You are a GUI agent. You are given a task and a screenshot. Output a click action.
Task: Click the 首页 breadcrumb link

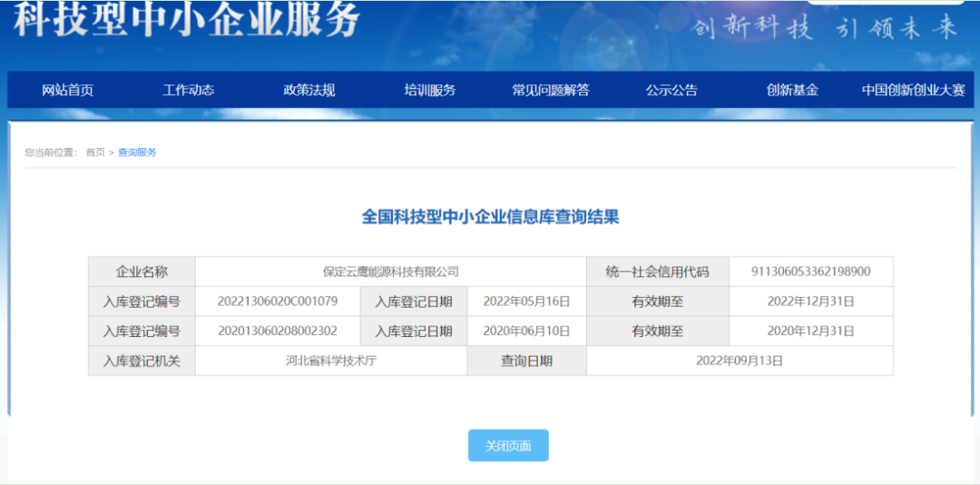(95, 153)
